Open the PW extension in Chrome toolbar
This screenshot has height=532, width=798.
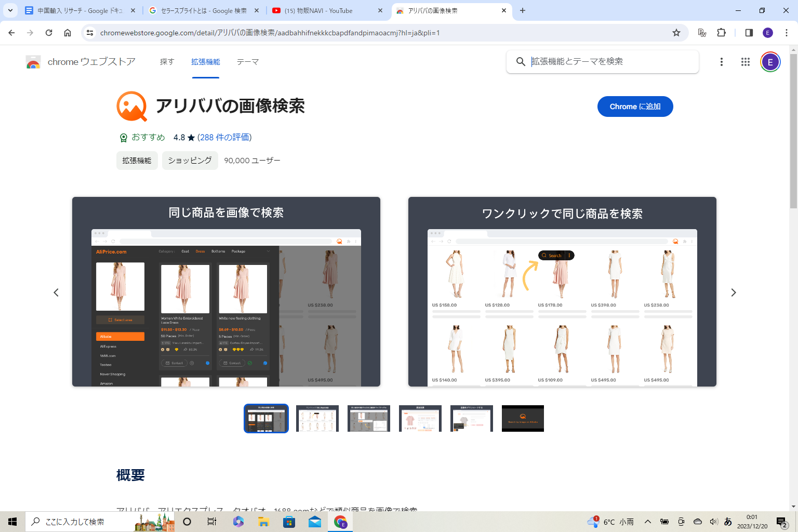pos(702,33)
